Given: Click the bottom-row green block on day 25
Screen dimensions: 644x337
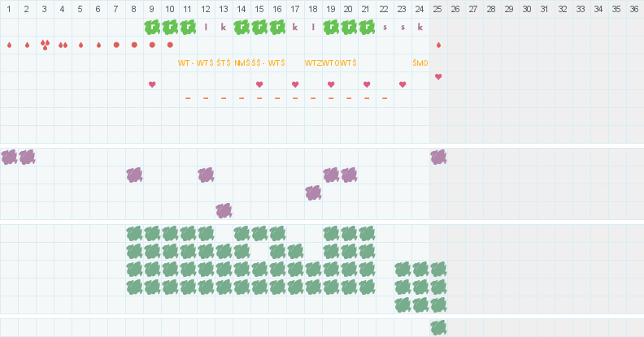Looking at the screenshot, I should pyautogui.click(x=438, y=327).
